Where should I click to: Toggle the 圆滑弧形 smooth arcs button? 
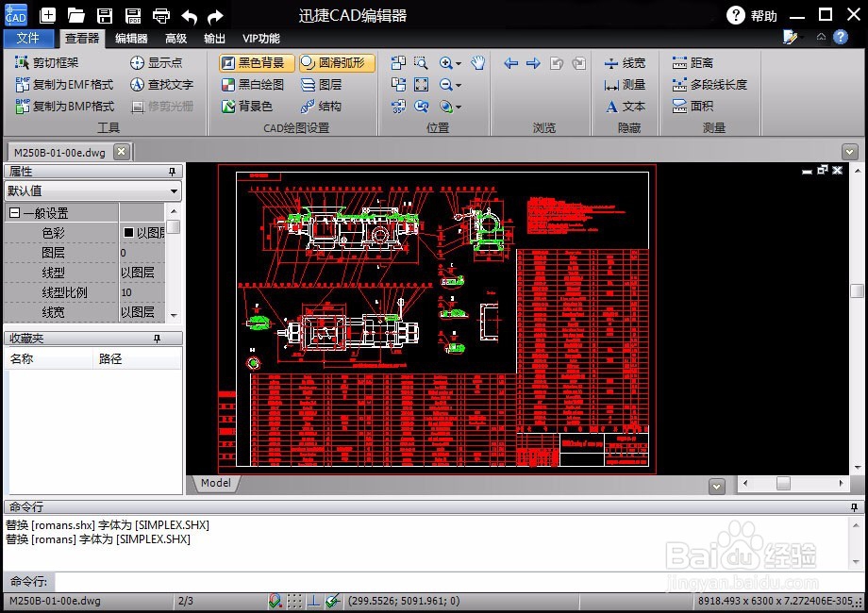337,62
